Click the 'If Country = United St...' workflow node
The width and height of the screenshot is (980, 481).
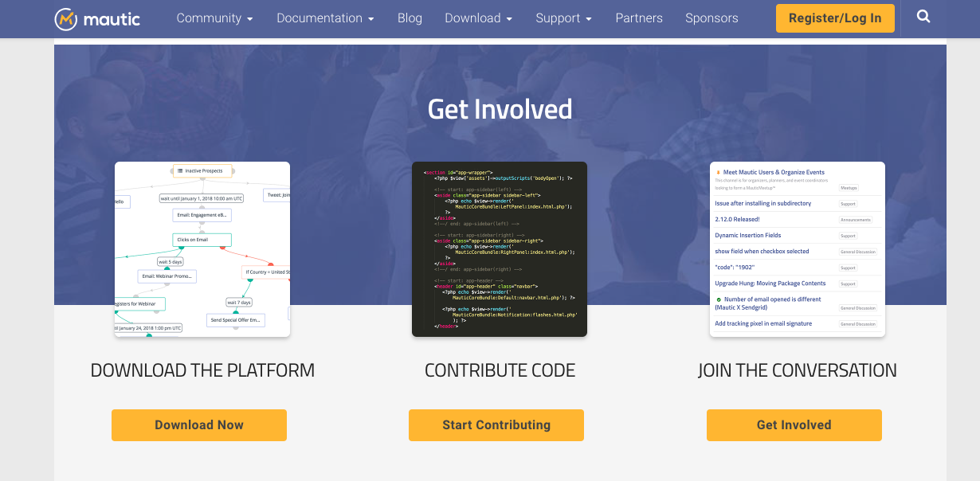point(266,272)
